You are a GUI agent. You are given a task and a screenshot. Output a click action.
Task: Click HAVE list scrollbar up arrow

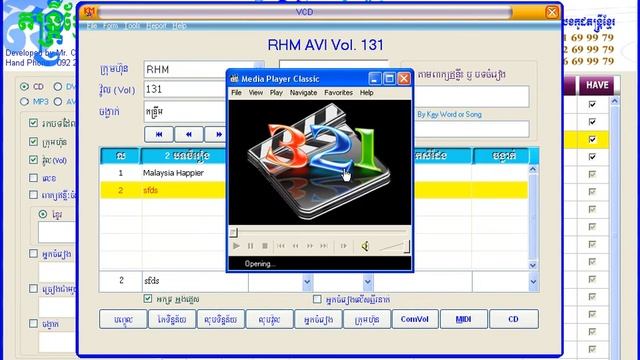[614, 101]
